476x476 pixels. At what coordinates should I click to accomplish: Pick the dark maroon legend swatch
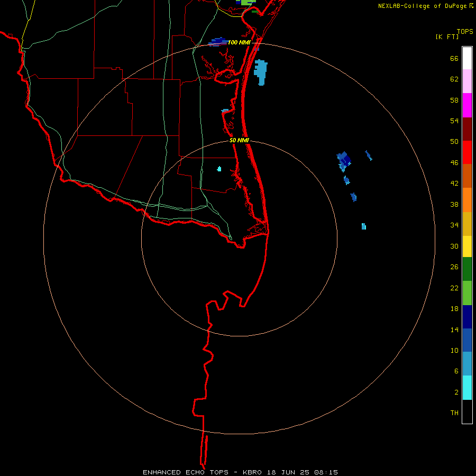[467, 129]
